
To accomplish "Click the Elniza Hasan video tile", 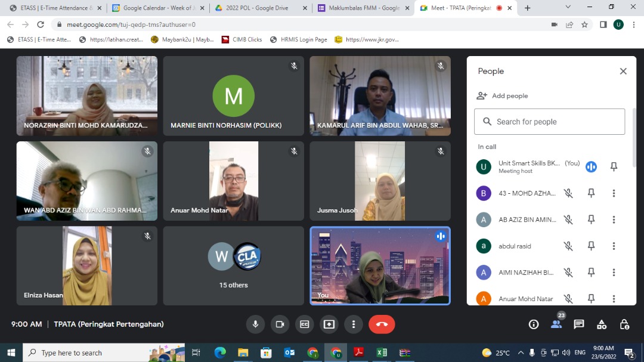I will point(86,266).
